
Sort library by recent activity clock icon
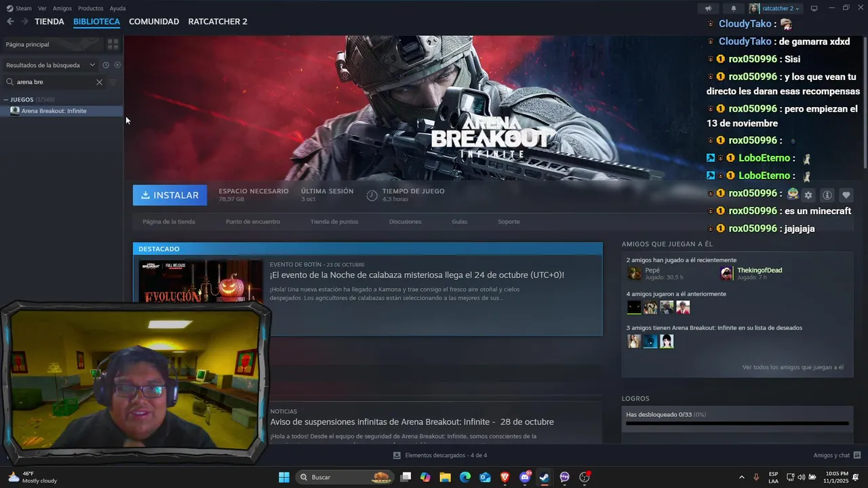(x=106, y=65)
